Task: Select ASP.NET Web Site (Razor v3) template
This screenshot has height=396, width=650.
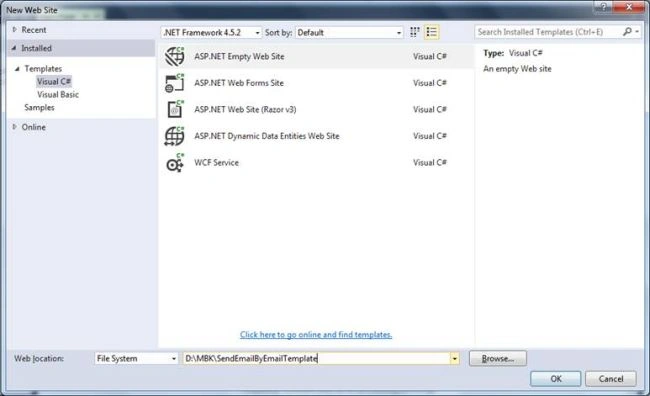Action: [x=316, y=109]
